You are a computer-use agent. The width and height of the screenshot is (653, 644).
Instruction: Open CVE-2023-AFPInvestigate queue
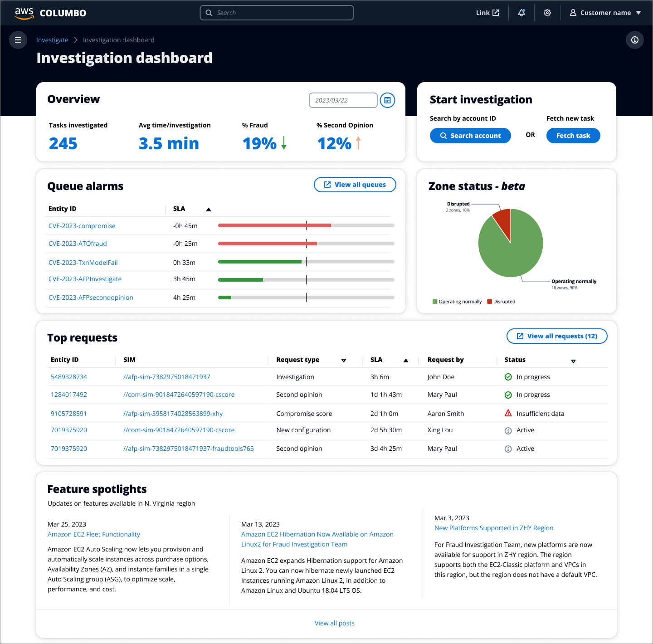tap(85, 279)
